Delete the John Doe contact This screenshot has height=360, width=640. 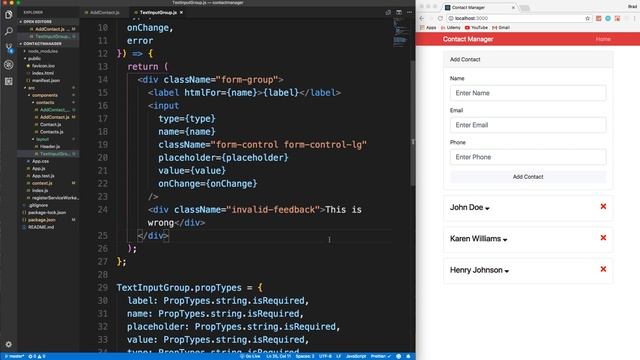(603, 207)
